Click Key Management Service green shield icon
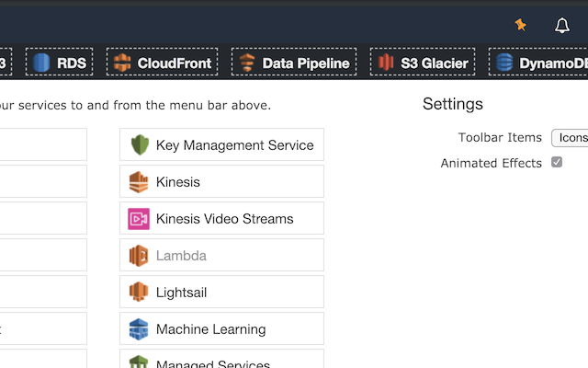The height and width of the screenshot is (368, 588). click(140, 144)
